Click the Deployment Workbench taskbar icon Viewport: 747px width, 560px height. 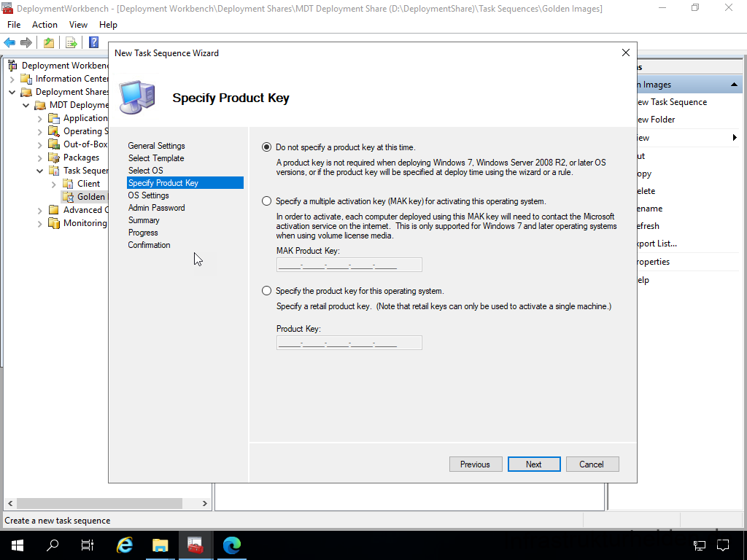tap(196, 545)
